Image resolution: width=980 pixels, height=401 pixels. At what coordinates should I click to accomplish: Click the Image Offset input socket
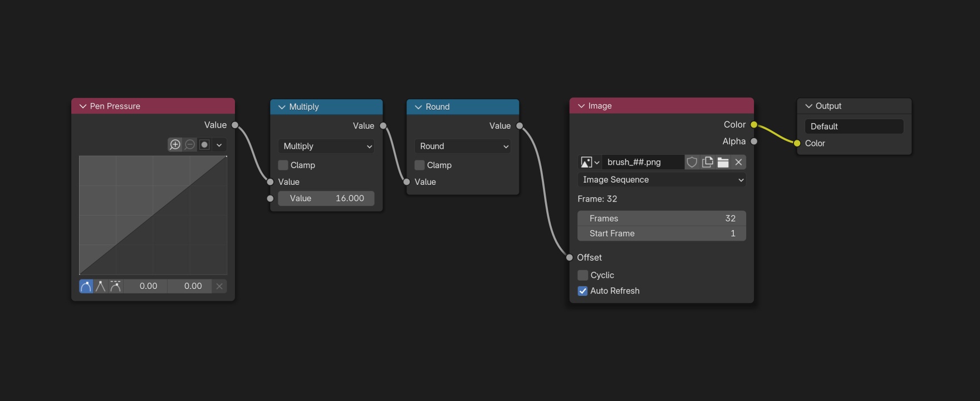pos(569,257)
